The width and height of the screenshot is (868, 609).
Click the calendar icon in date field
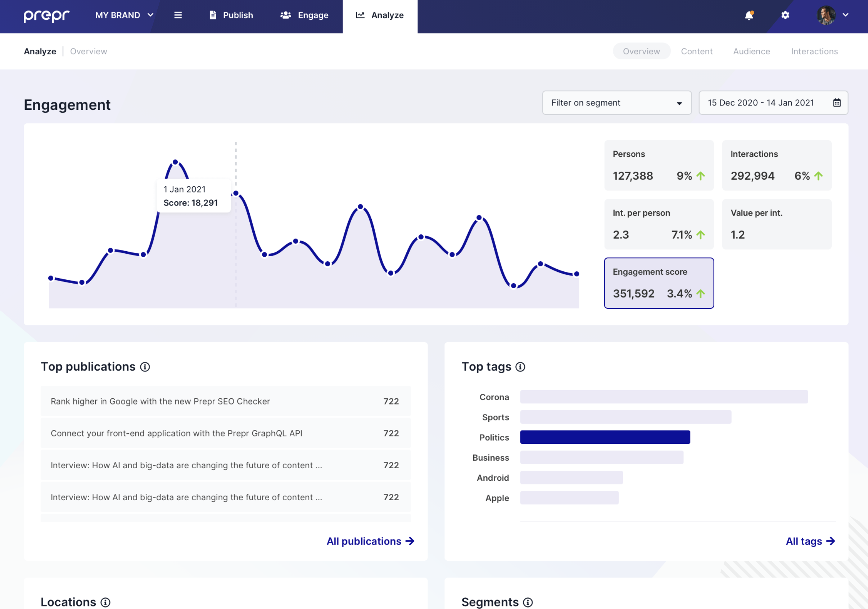837,103
